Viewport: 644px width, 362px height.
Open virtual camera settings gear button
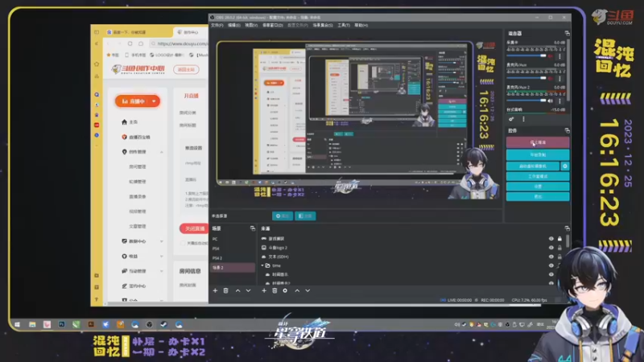coord(565,166)
